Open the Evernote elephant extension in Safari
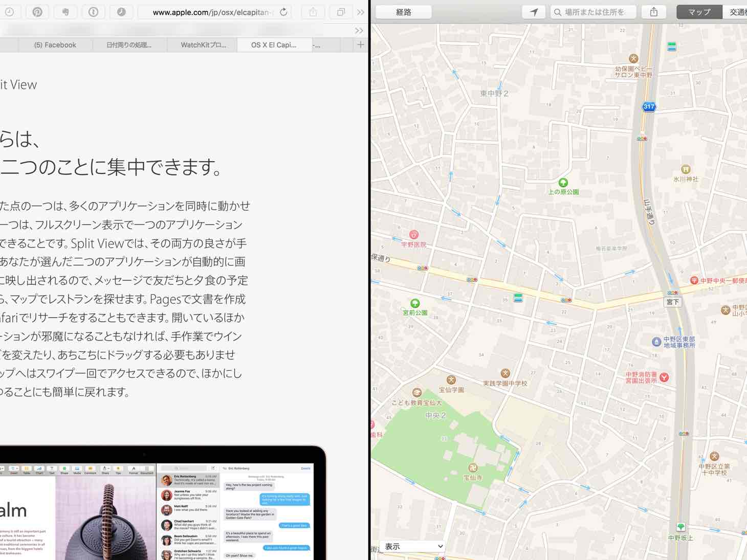 tap(65, 12)
